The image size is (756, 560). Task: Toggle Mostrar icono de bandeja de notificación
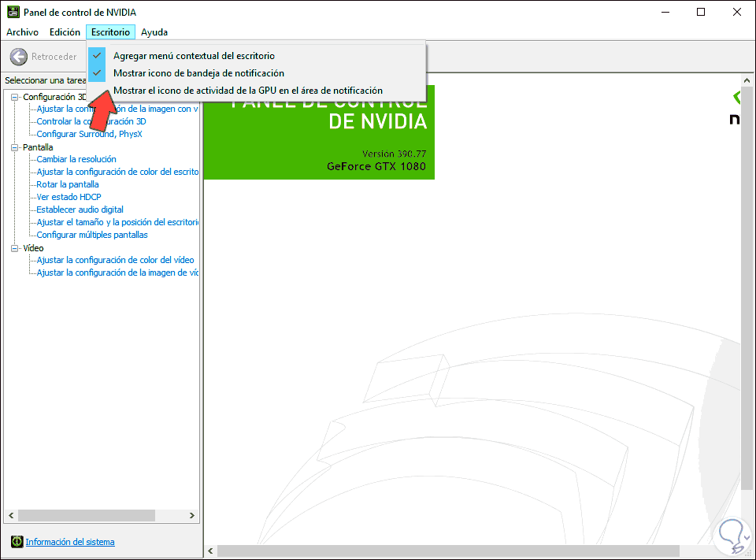[256, 73]
